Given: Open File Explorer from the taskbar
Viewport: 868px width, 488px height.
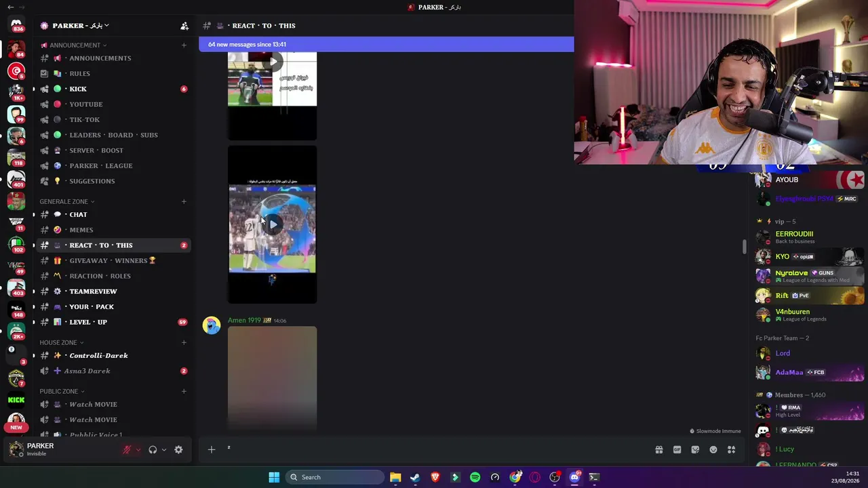Looking at the screenshot, I should tap(395, 477).
